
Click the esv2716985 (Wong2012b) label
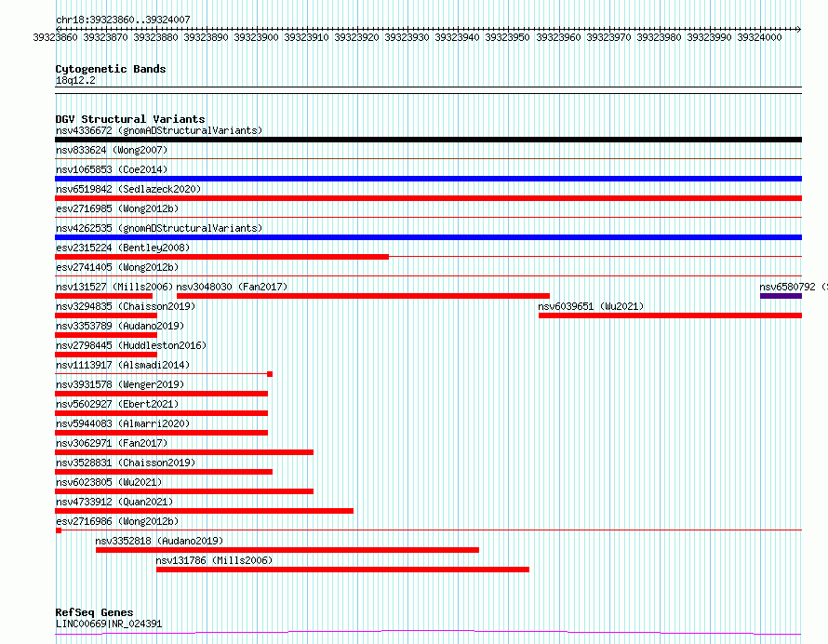click(117, 208)
